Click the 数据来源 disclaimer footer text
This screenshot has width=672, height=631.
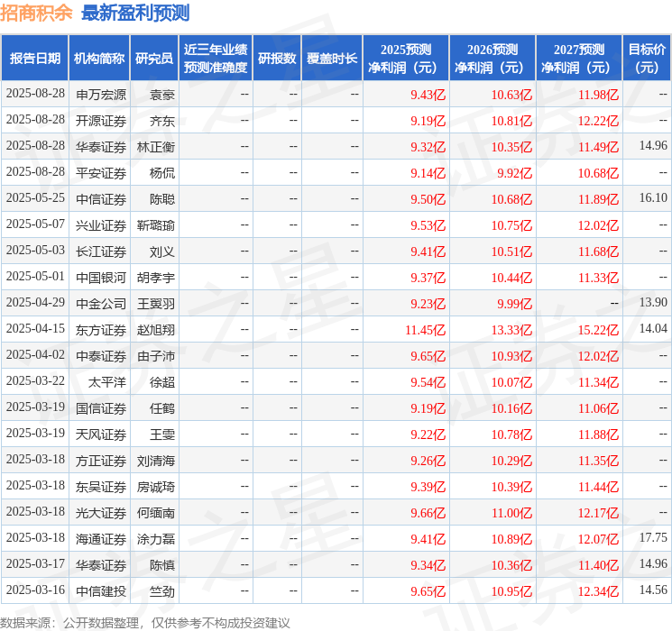pos(145,622)
